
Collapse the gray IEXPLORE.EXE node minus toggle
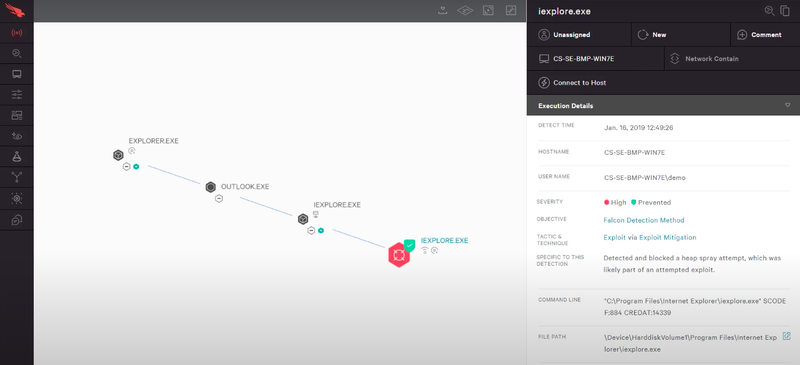pos(311,230)
